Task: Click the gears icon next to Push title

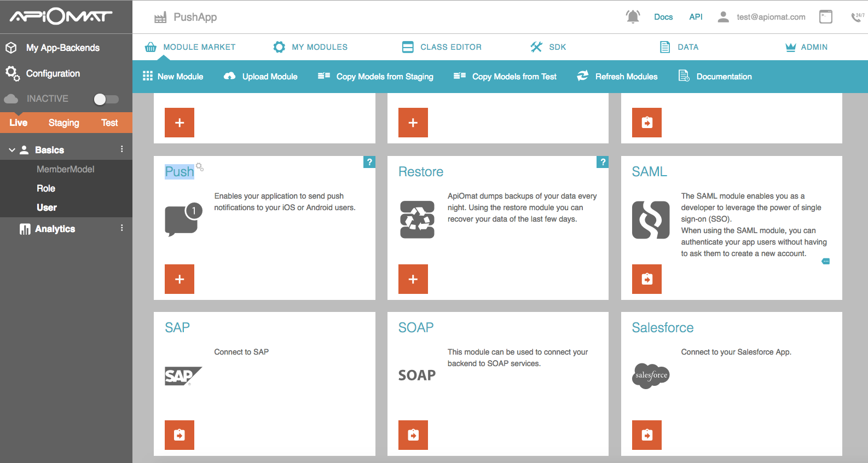Action: (x=200, y=167)
